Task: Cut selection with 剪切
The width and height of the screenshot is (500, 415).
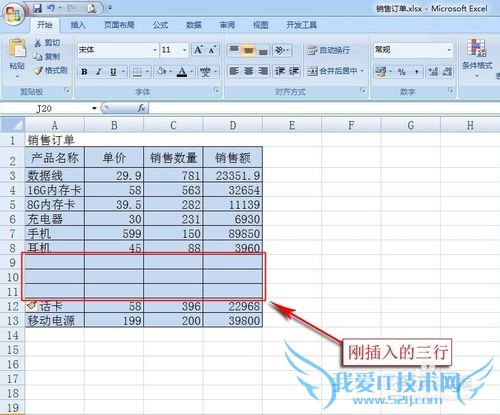Action: point(47,43)
